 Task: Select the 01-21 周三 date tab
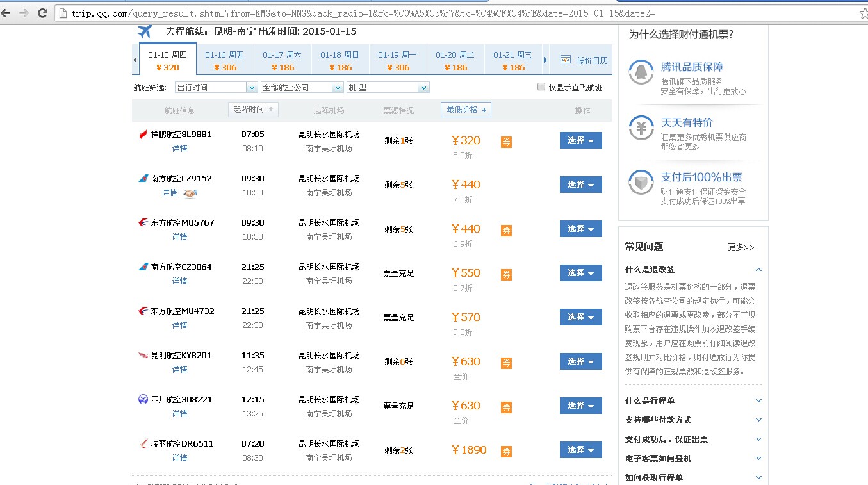click(x=513, y=60)
